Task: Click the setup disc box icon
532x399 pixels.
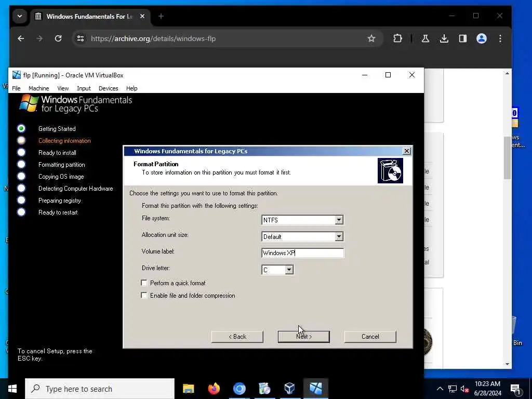Action: pos(390,170)
